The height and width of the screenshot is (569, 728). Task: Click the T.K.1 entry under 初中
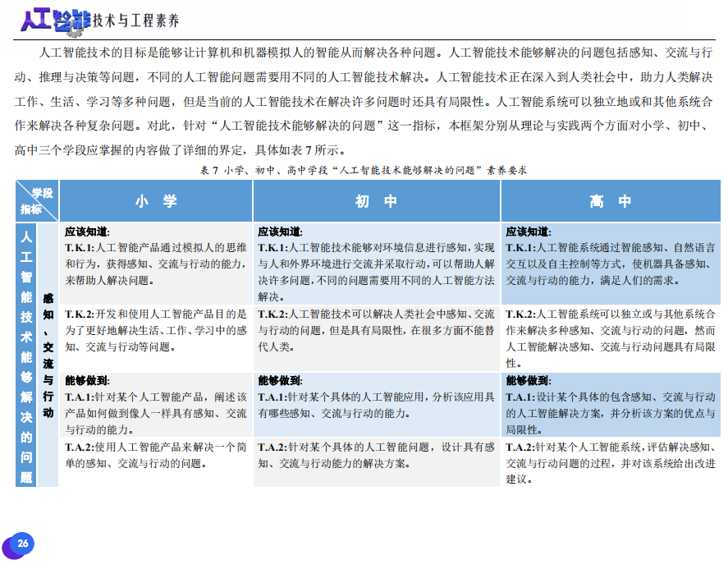click(x=376, y=271)
